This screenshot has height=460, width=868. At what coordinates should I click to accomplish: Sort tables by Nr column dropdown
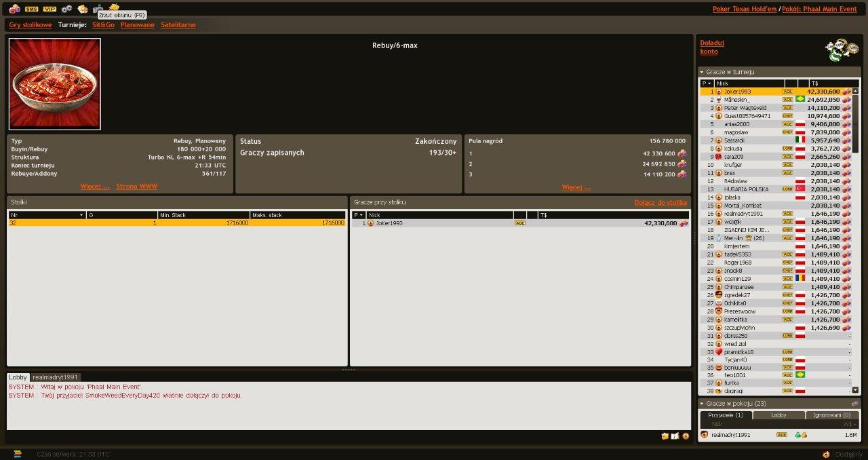pyautogui.click(x=81, y=215)
